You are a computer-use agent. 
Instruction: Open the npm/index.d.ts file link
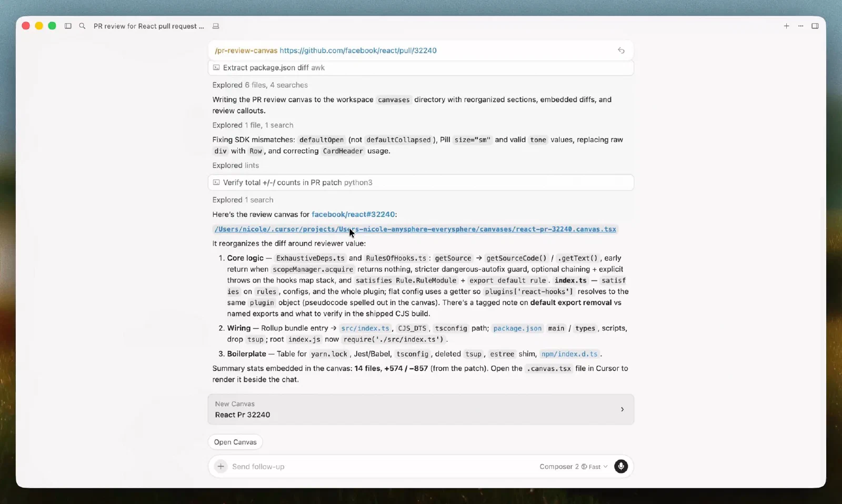point(569,354)
